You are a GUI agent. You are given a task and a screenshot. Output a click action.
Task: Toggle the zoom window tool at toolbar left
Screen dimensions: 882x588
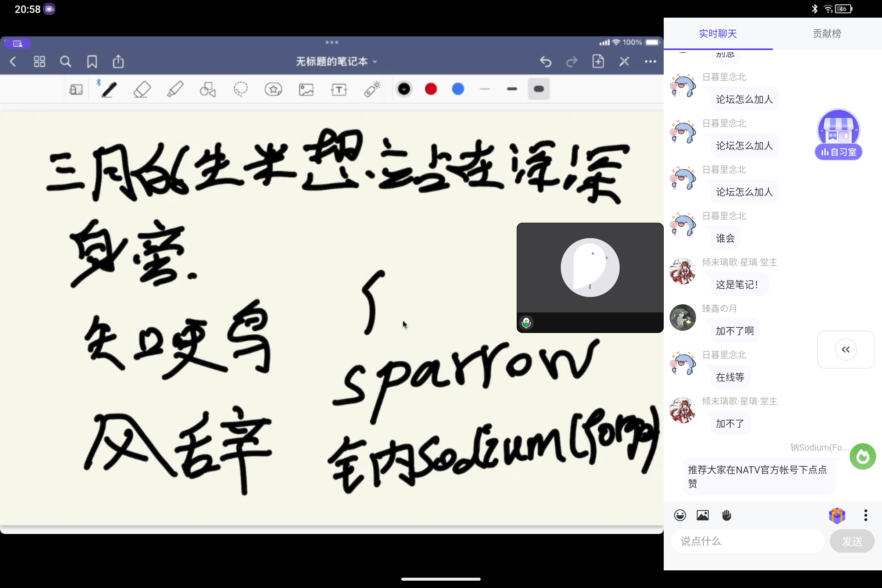point(76,90)
